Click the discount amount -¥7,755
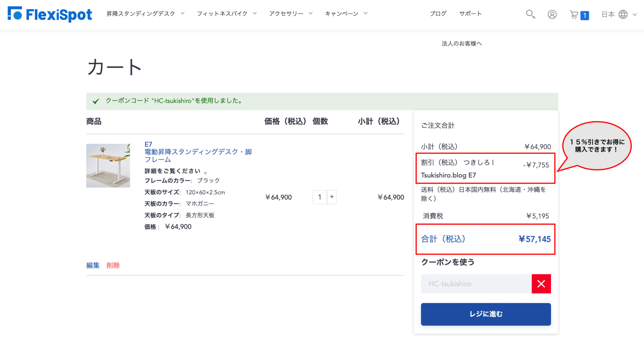 [536, 165]
